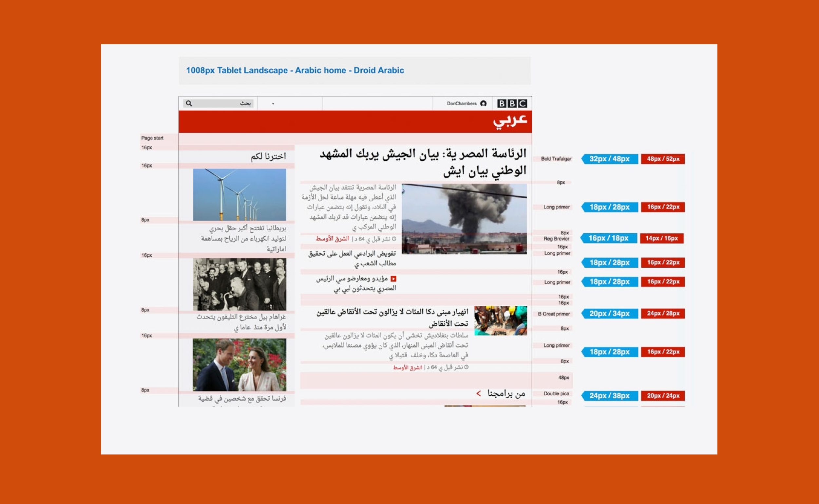Click the red chevron beside من برامجنا
Image resolution: width=819 pixels, height=504 pixels.
click(478, 394)
